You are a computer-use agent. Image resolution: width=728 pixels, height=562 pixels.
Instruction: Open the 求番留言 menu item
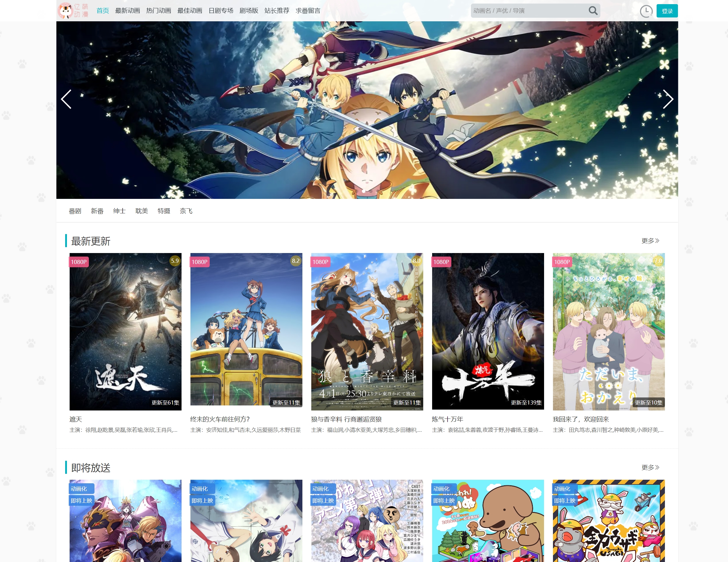click(308, 11)
